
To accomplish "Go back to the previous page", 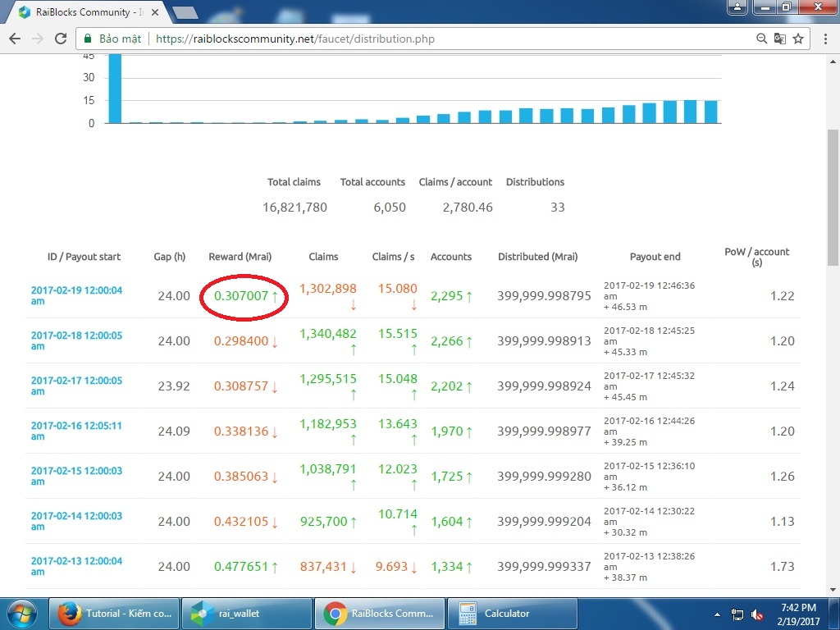I will click(15, 39).
